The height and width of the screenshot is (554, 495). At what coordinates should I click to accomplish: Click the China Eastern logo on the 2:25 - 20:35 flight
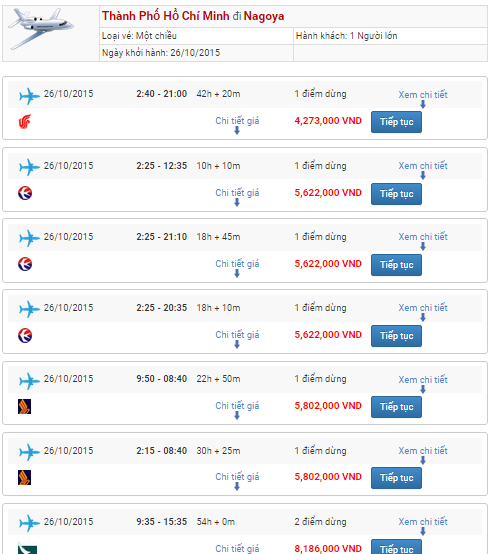(x=25, y=335)
